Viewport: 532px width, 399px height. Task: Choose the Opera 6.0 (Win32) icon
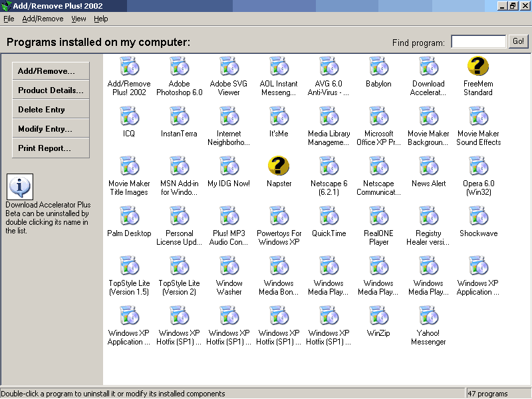pos(478,167)
